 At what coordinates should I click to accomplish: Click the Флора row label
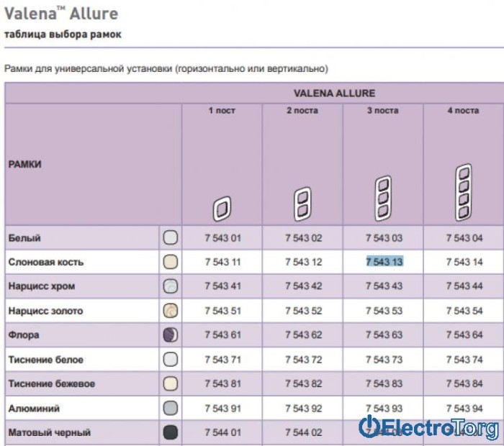click(24, 335)
